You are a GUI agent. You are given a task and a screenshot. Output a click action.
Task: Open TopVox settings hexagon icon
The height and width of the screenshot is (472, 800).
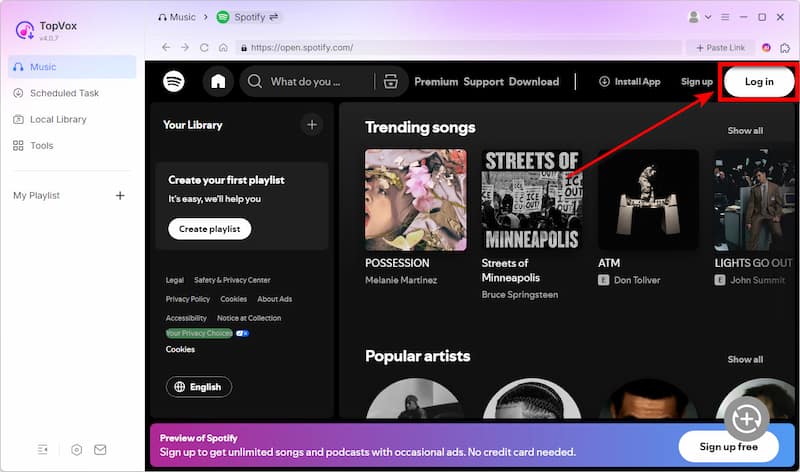(x=77, y=450)
